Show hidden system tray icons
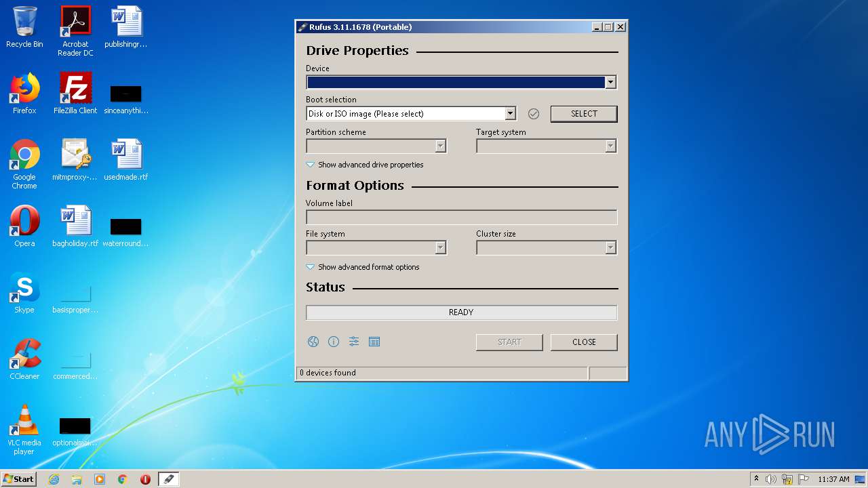 click(757, 479)
